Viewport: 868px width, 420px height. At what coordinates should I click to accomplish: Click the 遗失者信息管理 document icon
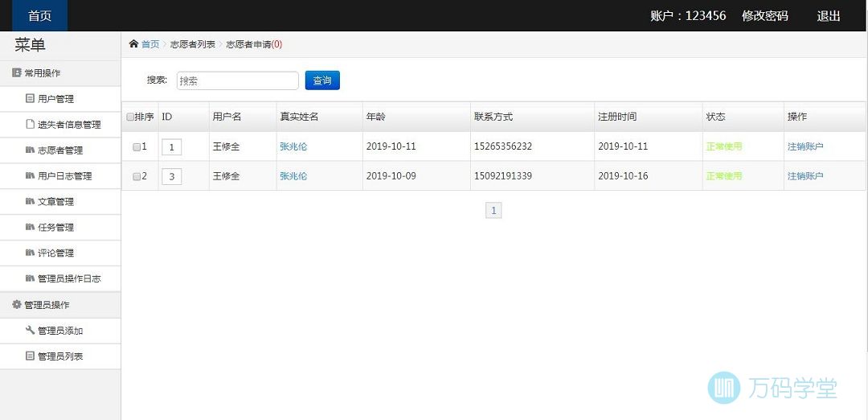[x=31, y=125]
